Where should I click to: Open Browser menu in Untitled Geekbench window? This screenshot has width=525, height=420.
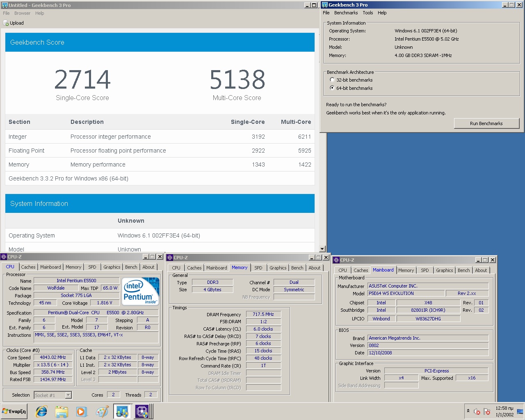coord(22,13)
